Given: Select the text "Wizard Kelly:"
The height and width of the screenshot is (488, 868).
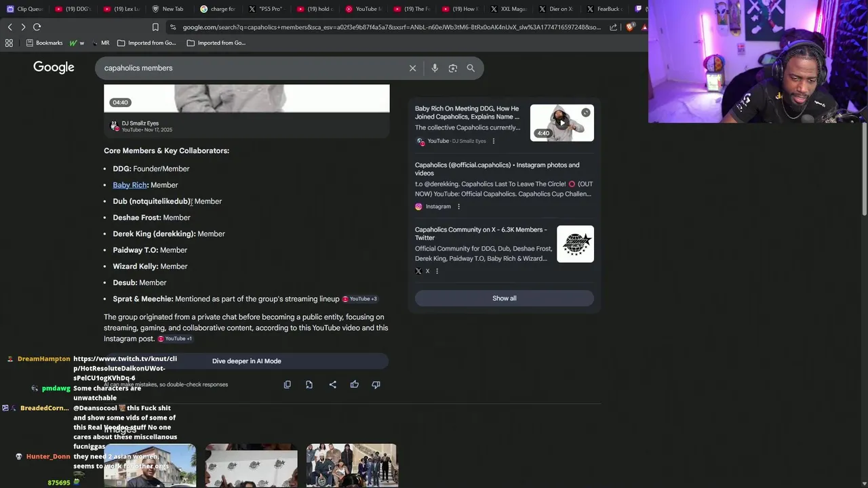Looking at the screenshot, I should tap(136, 266).
